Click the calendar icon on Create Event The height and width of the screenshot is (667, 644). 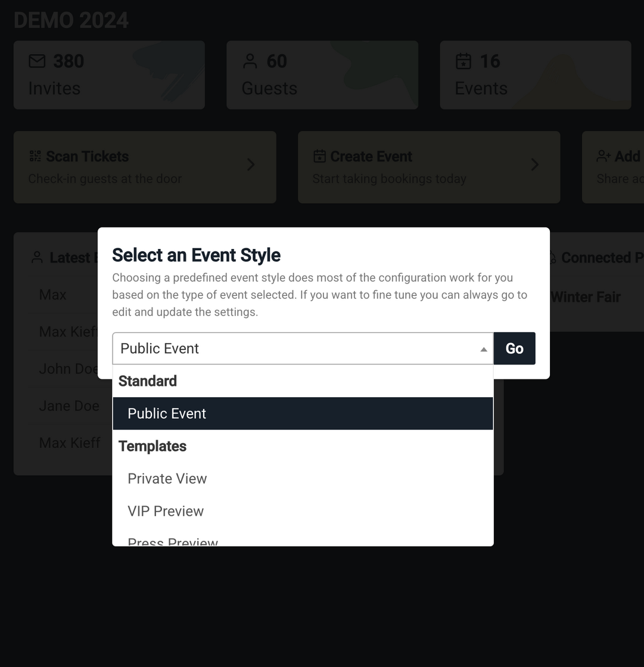pyautogui.click(x=319, y=156)
